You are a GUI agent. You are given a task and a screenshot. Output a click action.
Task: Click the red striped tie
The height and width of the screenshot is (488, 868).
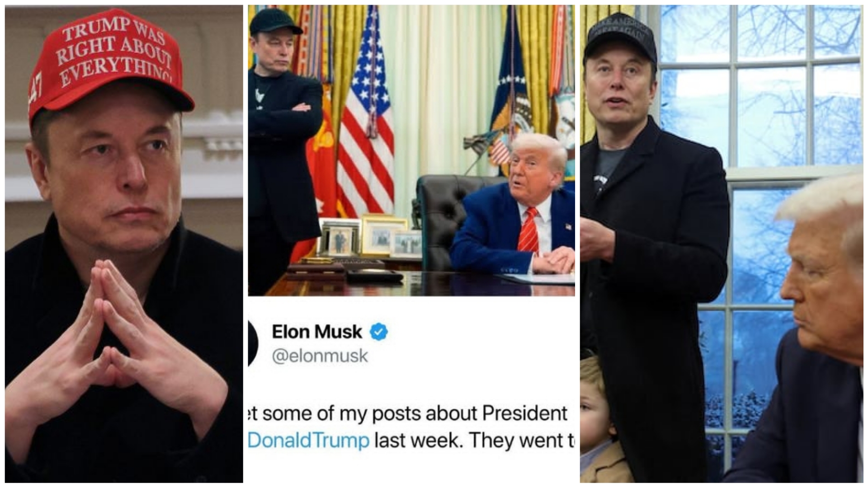[529, 230]
